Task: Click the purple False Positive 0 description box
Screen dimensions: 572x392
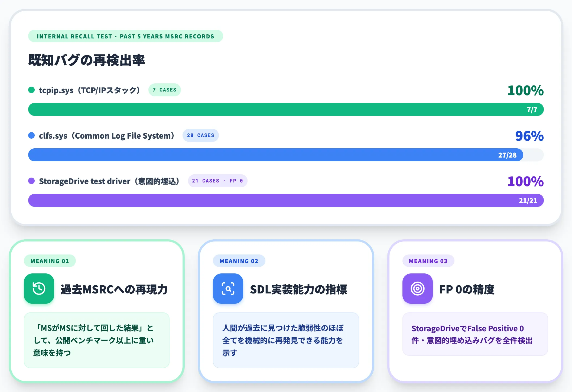Action: (475, 334)
